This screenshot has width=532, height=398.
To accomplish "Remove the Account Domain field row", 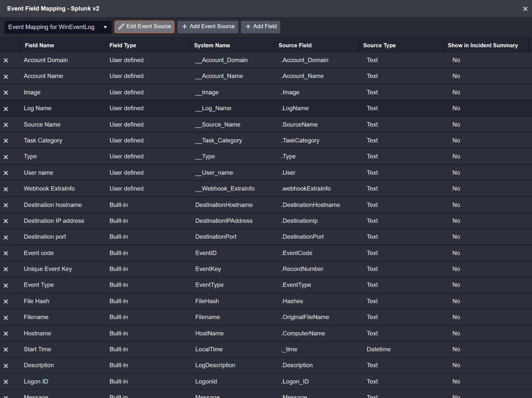I will click(x=6, y=60).
